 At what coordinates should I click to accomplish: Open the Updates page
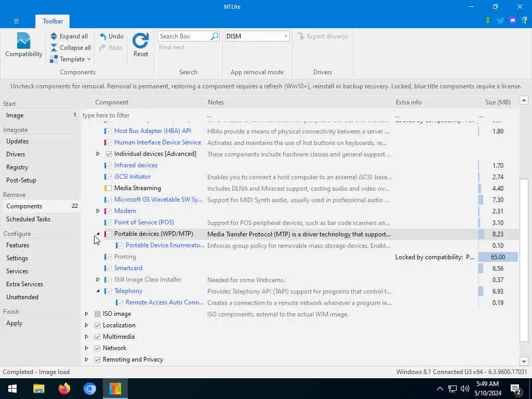[41, 141]
